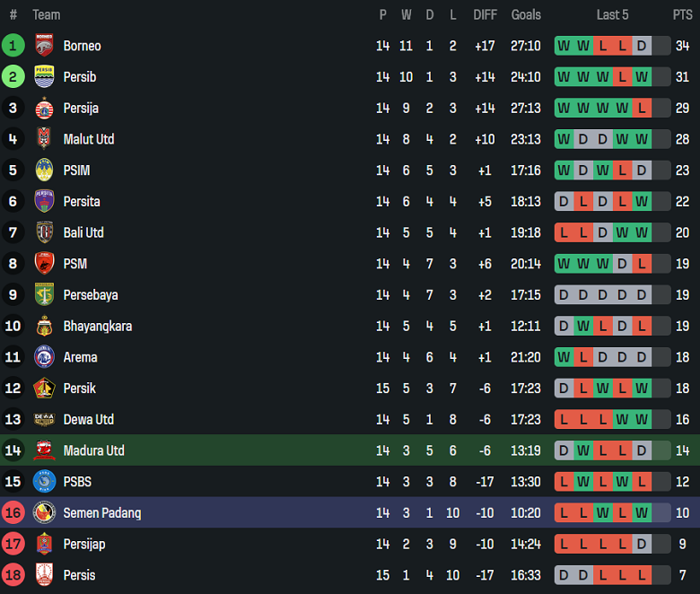Click the Persebaya green crest
This screenshot has width=700, height=594.
pyautogui.click(x=44, y=295)
